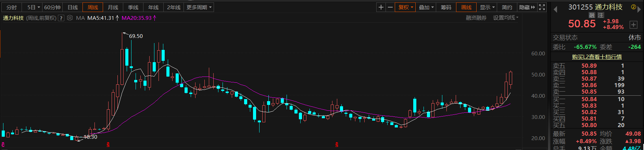Screen dimensions: 644x150
Task: Click the magenta C event marker
Action: [3, 145]
